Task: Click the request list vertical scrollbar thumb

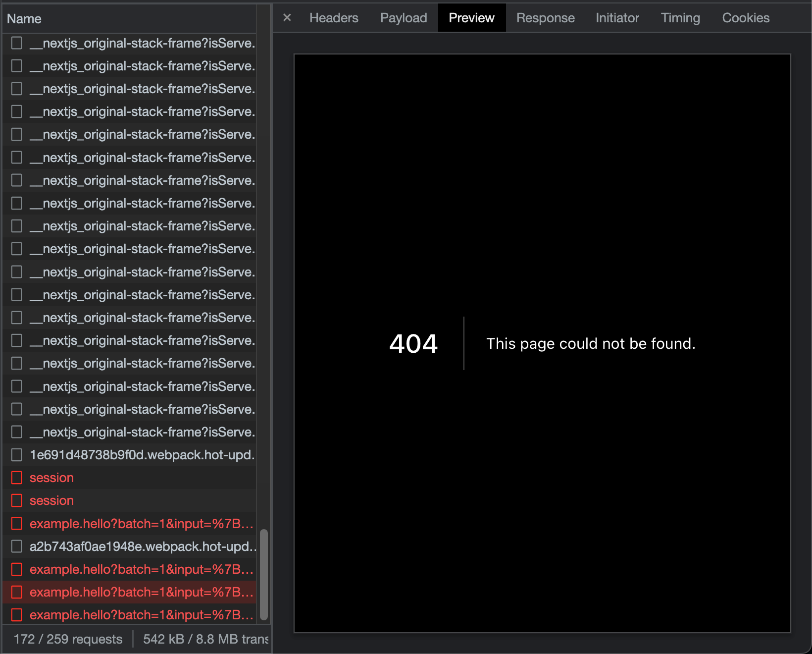Action: (x=264, y=575)
